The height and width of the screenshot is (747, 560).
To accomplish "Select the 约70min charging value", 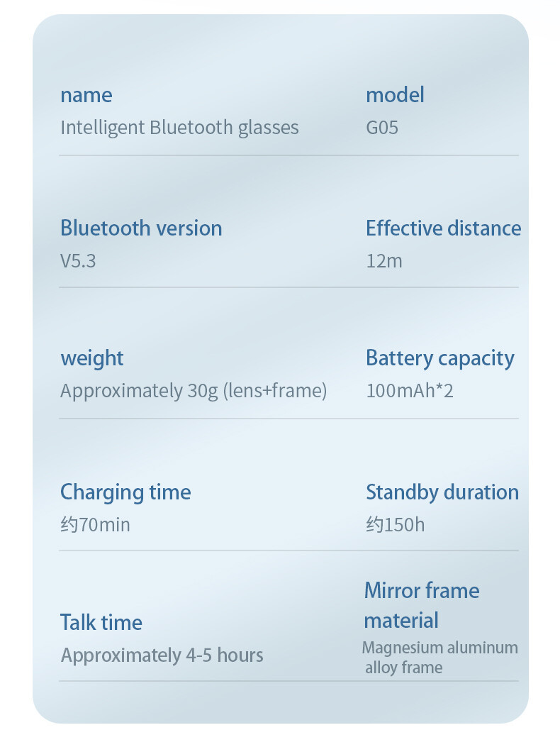I will 95,525.
